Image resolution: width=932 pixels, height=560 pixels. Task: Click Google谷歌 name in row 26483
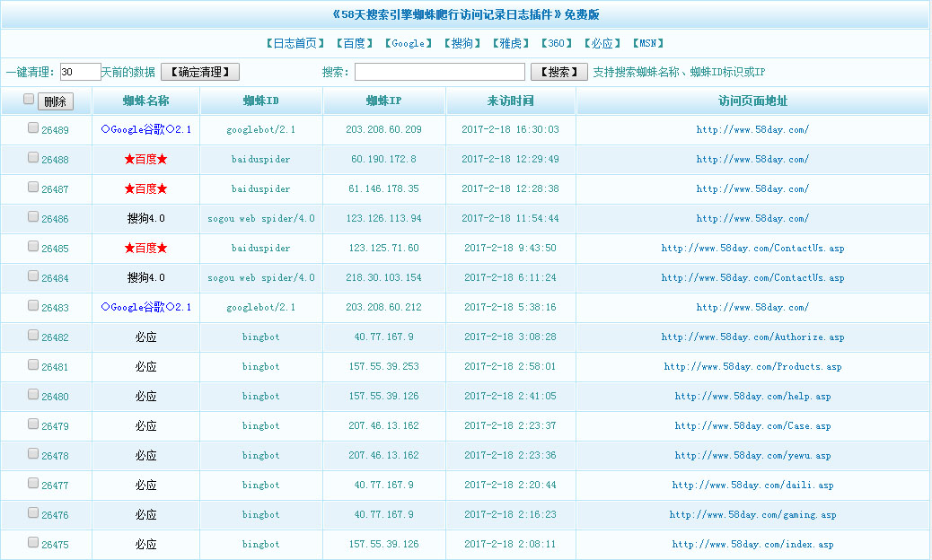146,307
